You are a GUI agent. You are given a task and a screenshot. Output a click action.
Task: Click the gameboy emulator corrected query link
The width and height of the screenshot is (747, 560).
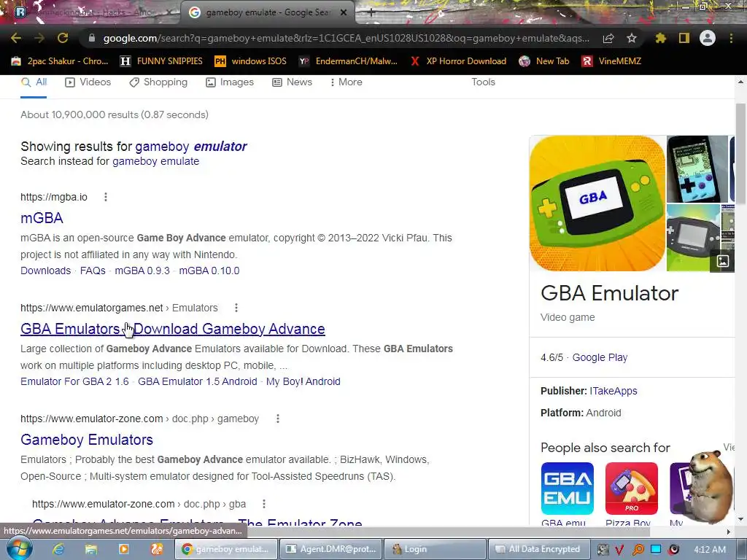click(191, 146)
